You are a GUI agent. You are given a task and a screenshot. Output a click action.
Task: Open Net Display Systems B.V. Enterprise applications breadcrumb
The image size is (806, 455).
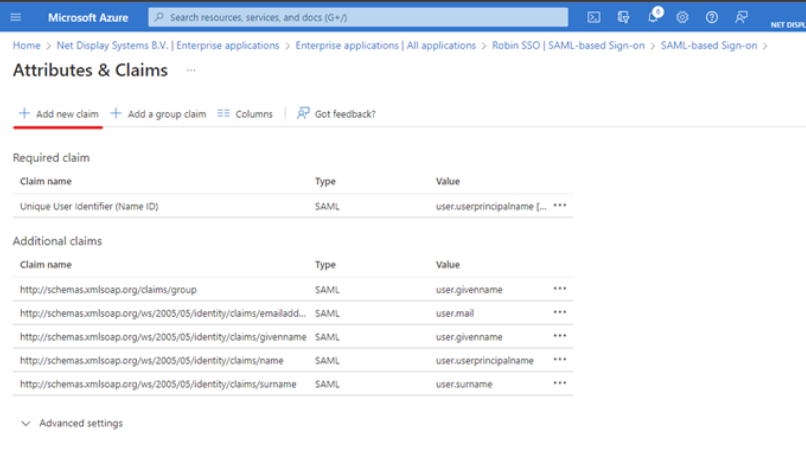(x=168, y=46)
